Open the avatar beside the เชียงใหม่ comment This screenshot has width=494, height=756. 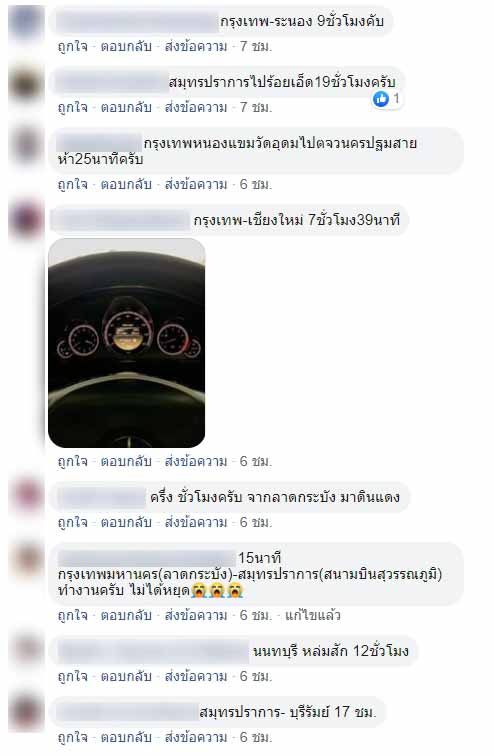(25, 221)
